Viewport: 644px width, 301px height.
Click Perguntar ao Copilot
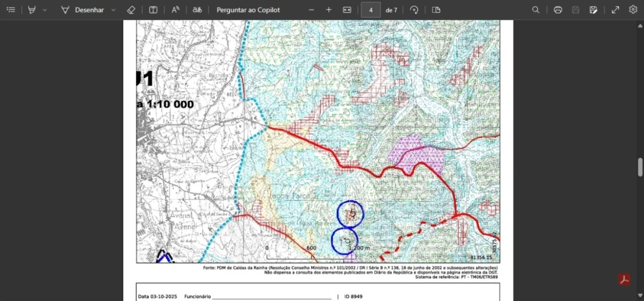[248, 10]
